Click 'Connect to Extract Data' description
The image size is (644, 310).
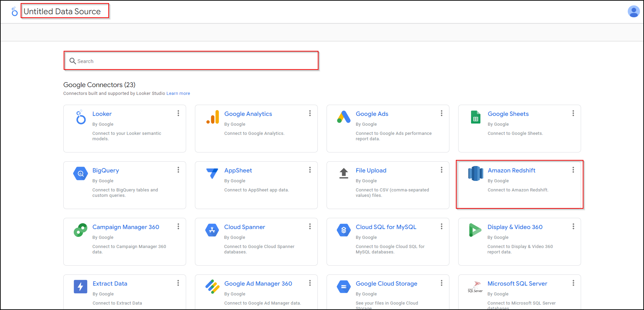click(117, 303)
